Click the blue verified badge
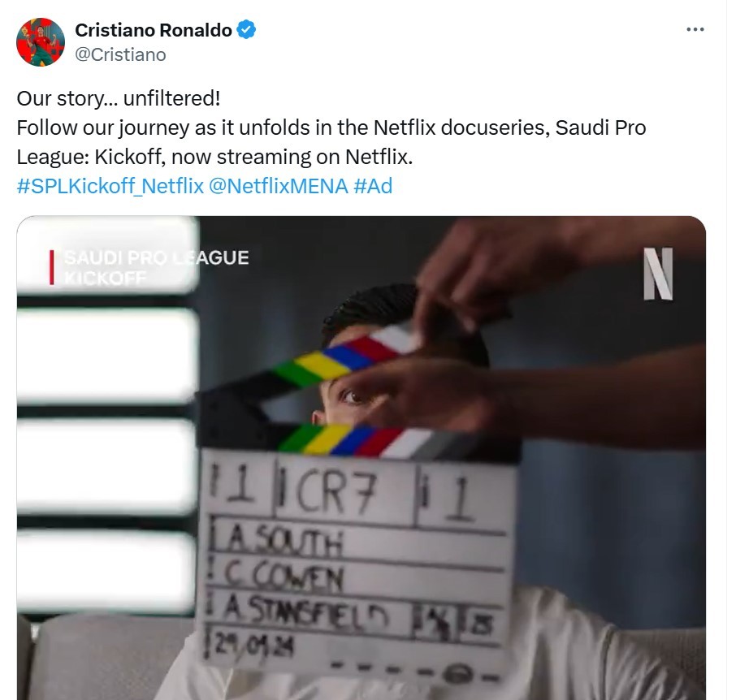The image size is (749, 700). click(246, 29)
